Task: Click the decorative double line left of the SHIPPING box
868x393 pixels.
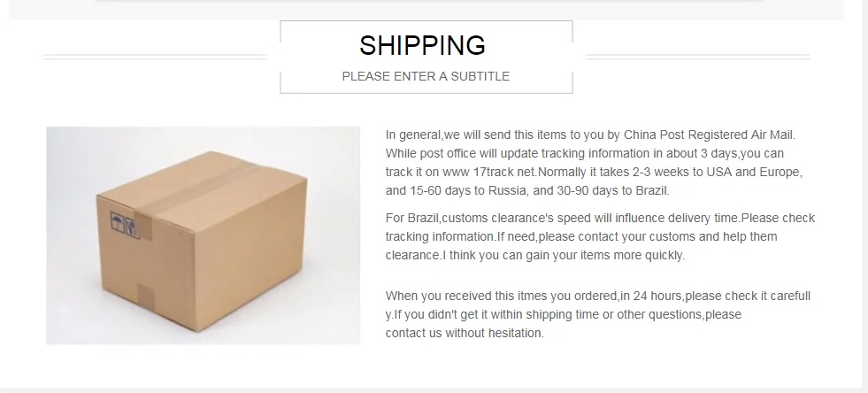Action: coord(155,57)
